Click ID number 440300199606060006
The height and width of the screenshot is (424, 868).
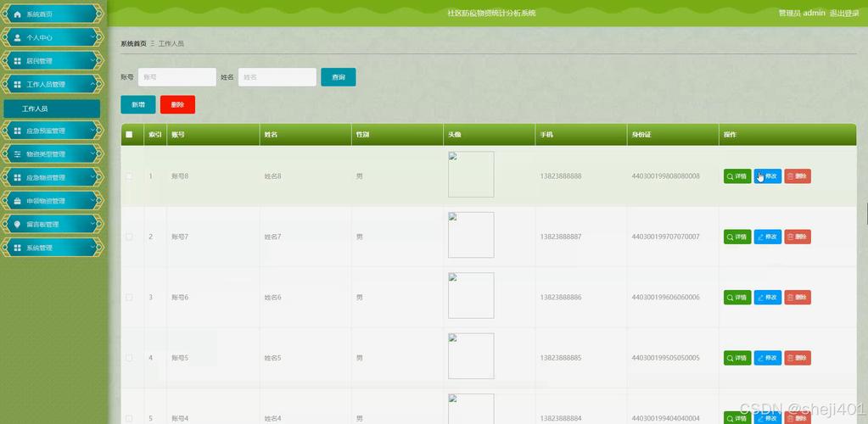[666, 298]
